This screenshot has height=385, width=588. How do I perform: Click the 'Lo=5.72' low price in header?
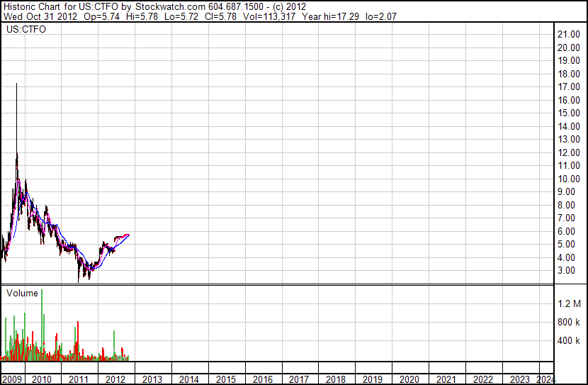(x=181, y=16)
